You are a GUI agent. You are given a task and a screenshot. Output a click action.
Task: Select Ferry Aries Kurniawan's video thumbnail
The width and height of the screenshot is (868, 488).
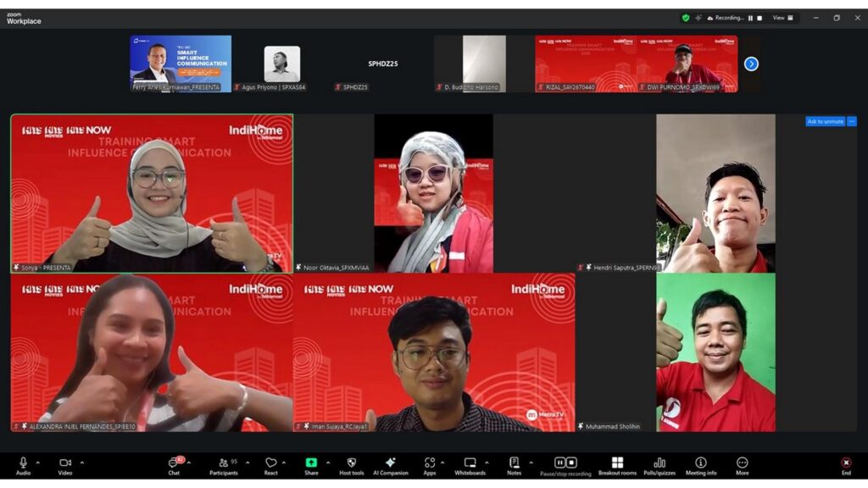coord(181,64)
